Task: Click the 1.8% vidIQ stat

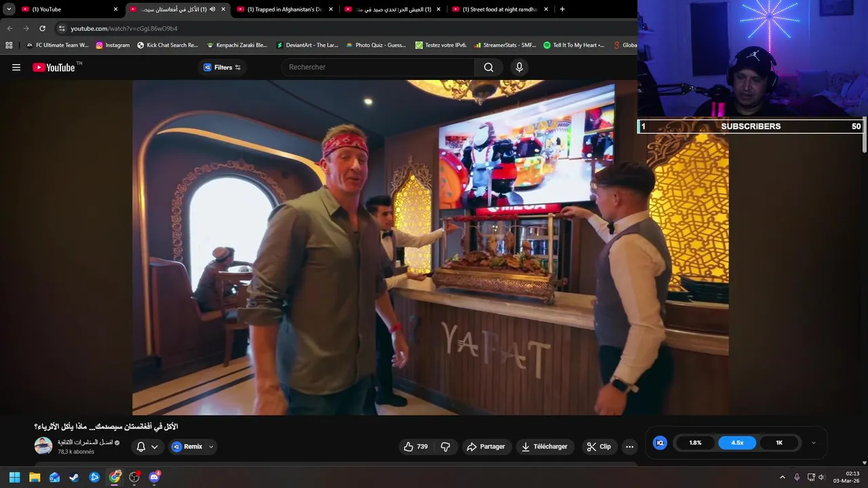Action: click(x=695, y=443)
